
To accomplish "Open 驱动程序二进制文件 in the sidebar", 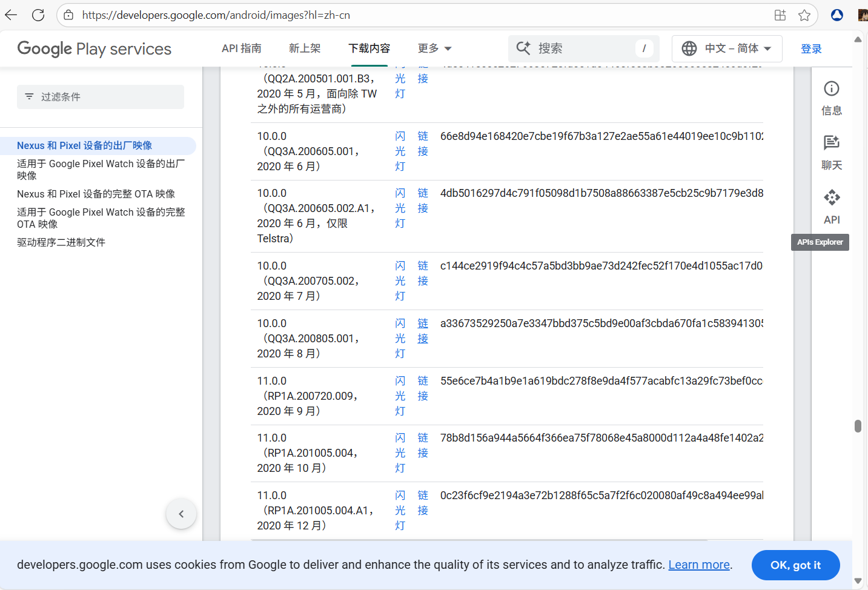I will (61, 242).
